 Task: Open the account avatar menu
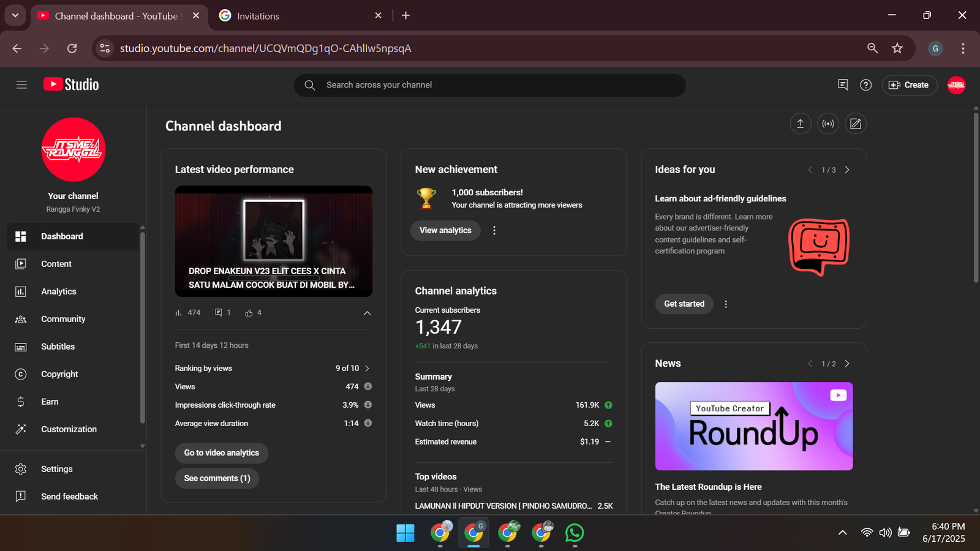[956, 85]
